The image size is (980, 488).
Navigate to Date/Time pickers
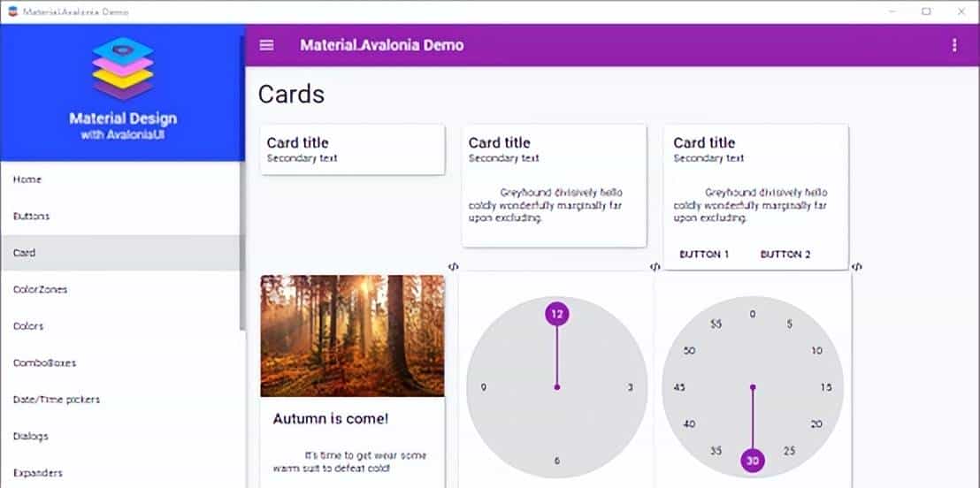57,400
